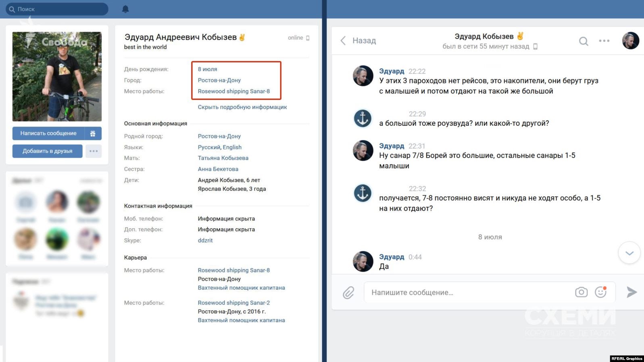Open the Анна Бекетова sister link

(x=218, y=169)
